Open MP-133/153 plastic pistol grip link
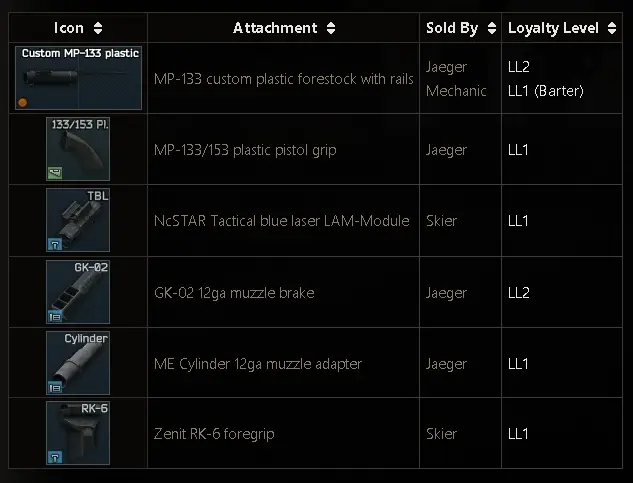 (x=245, y=150)
